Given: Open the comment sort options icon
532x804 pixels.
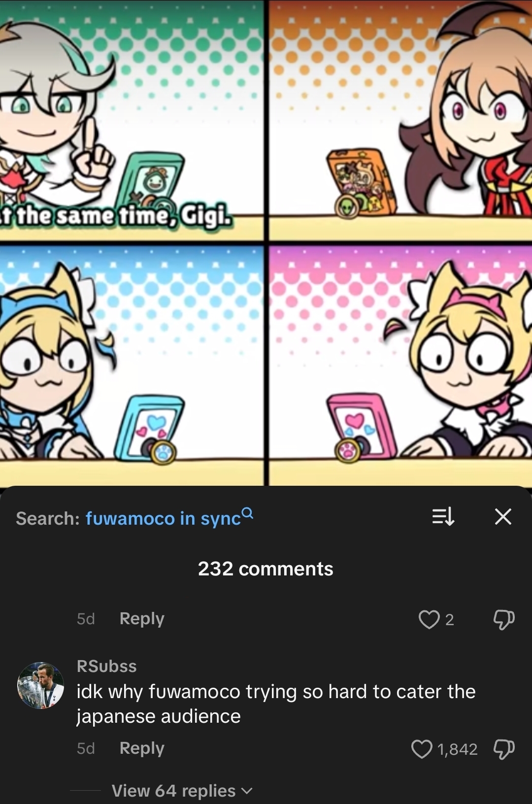Looking at the screenshot, I should pos(443,517).
